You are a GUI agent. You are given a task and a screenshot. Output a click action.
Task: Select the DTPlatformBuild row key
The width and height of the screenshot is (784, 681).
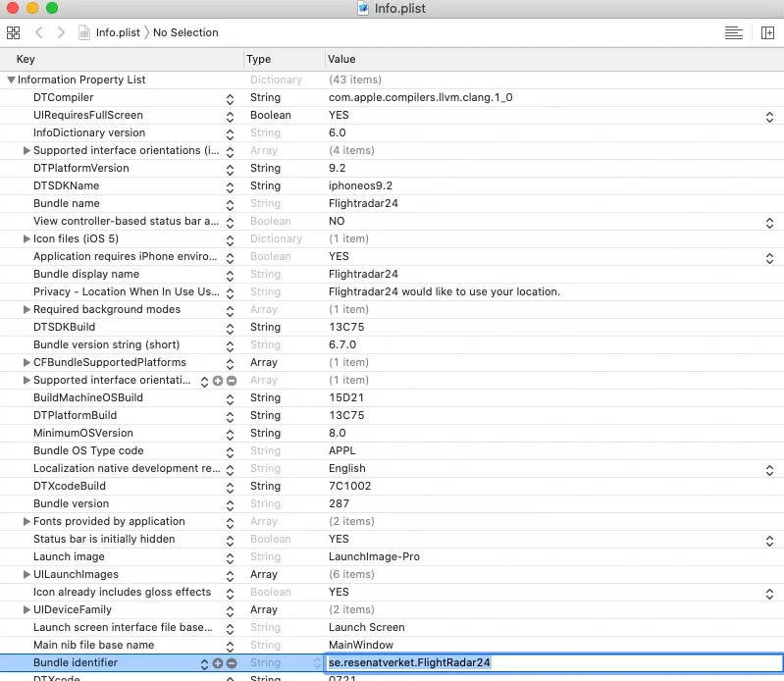coord(75,415)
